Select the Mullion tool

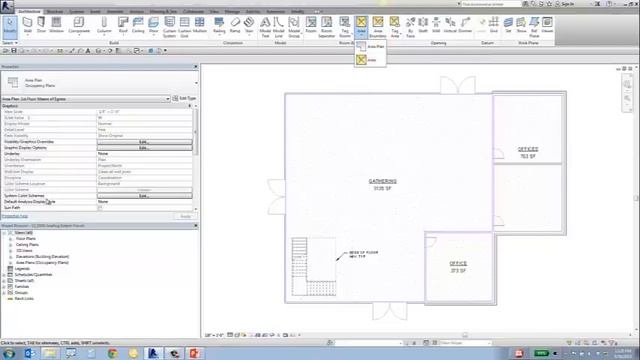(x=200, y=25)
